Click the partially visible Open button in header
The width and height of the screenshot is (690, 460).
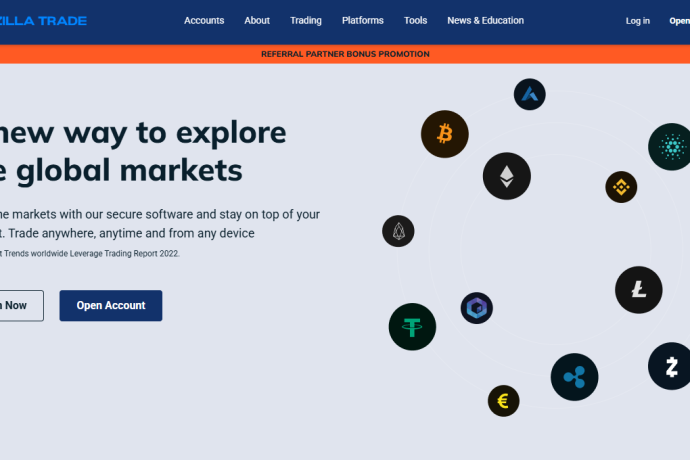pos(679,21)
